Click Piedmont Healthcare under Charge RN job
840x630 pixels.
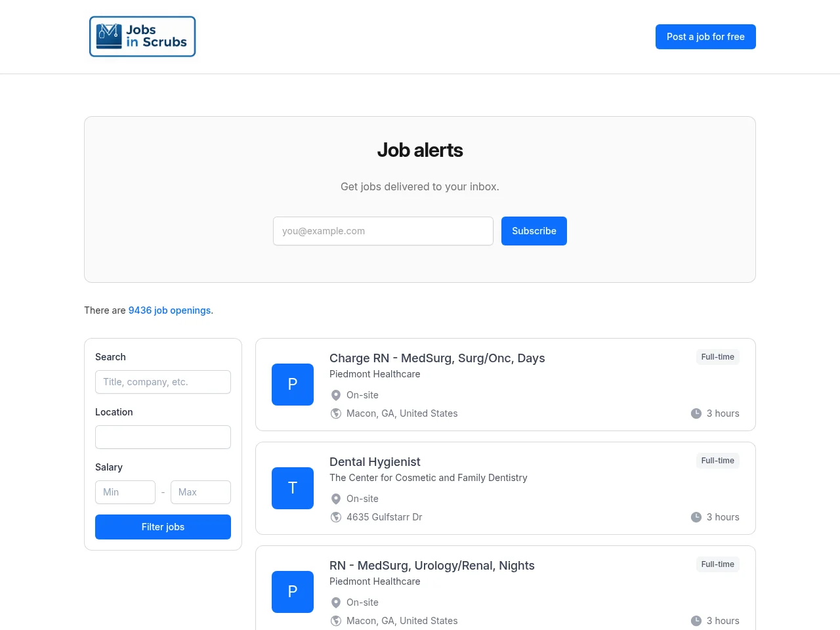point(375,374)
